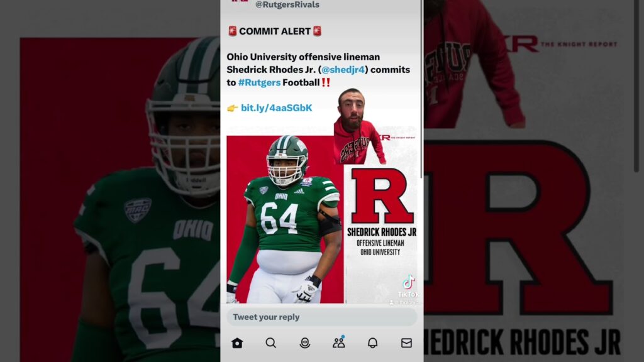
Task: Click the tweet scrollbar on the right
Action: coord(421,89)
